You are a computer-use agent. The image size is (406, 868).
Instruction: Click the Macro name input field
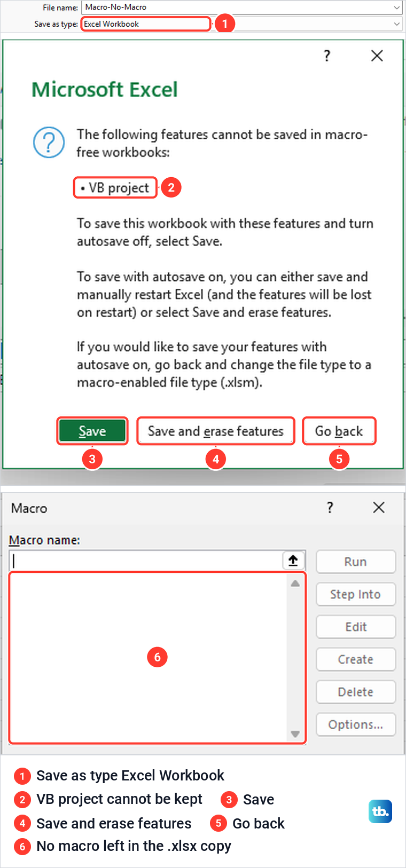pyautogui.click(x=145, y=561)
